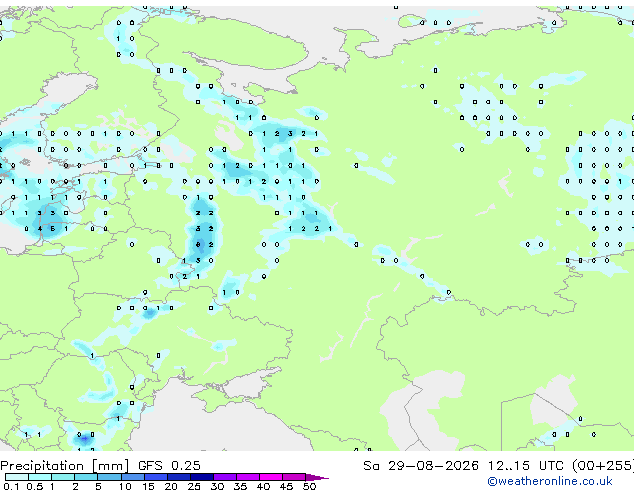
Task: Select the '12..15 UTC' time text
Action: (x=526, y=465)
